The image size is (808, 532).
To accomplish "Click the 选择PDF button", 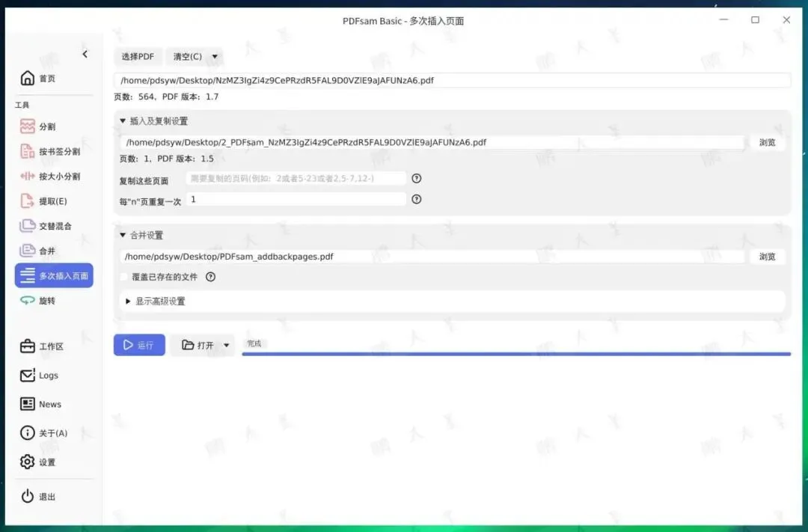I will click(138, 56).
